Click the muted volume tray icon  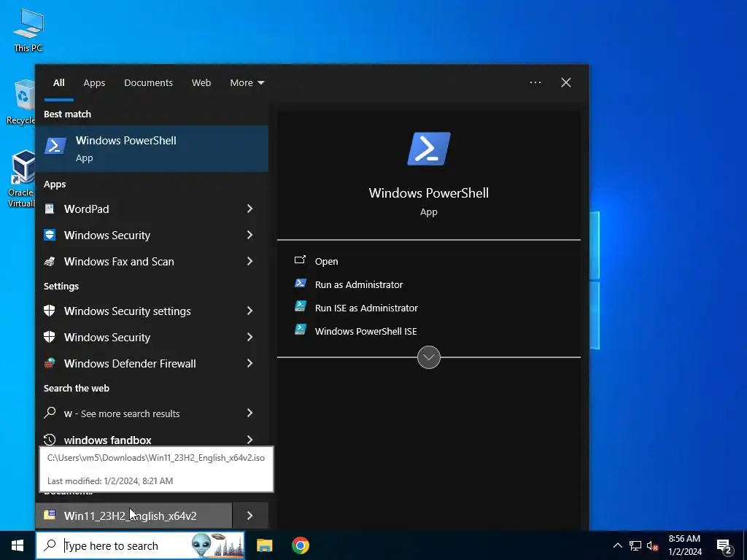(x=653, y=545)
